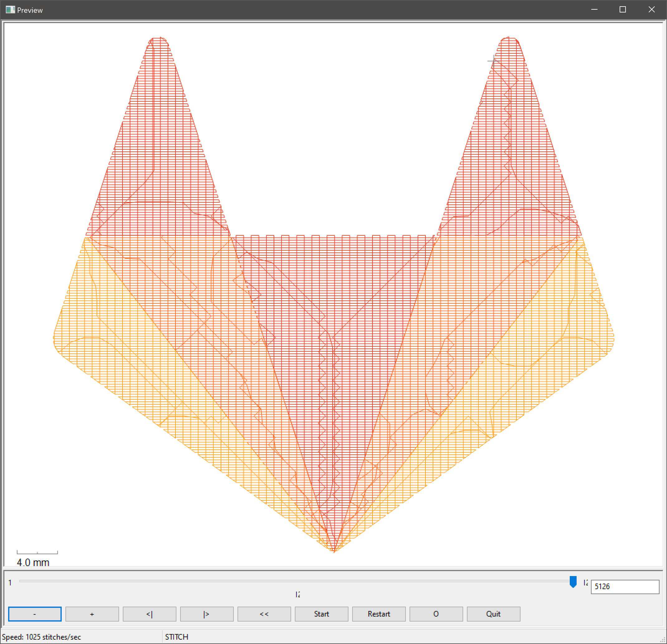Maximize the Preview window

tap(623, 10)
